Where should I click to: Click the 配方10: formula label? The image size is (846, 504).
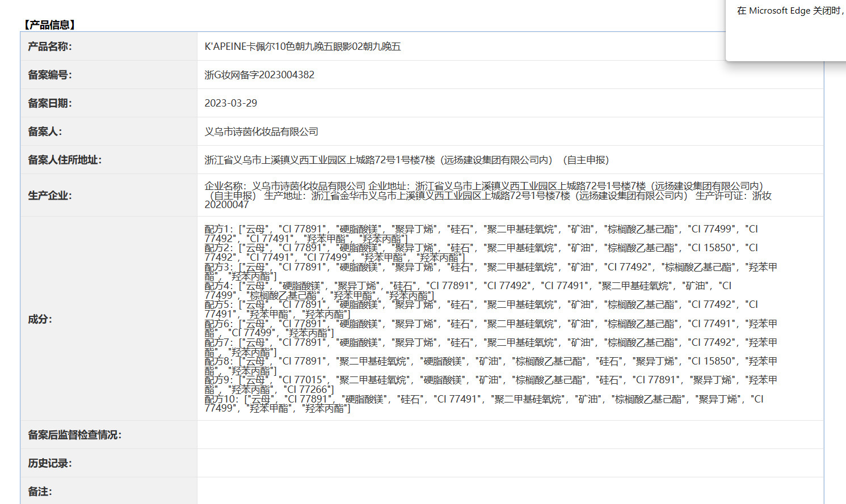(223, 399)
